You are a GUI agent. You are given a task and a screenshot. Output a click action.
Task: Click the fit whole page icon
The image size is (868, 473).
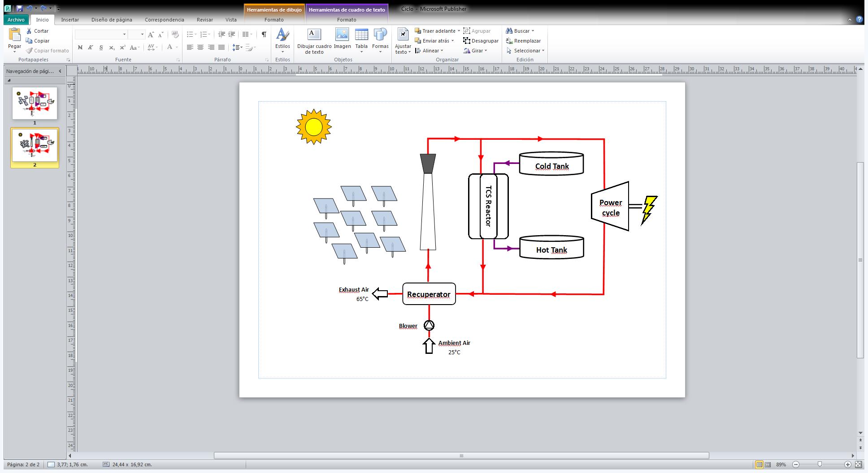[x=858, y=464]
